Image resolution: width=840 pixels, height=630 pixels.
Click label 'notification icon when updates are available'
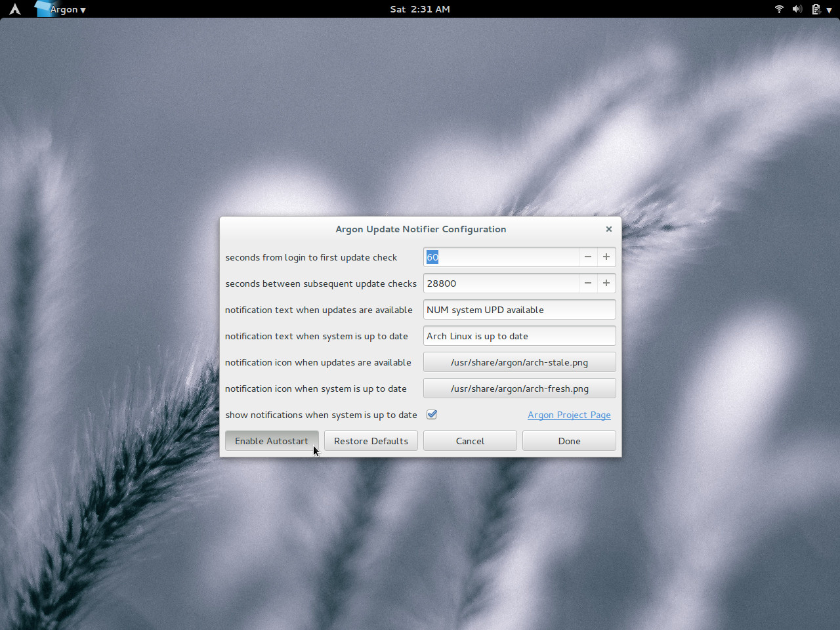pos(318,362)
